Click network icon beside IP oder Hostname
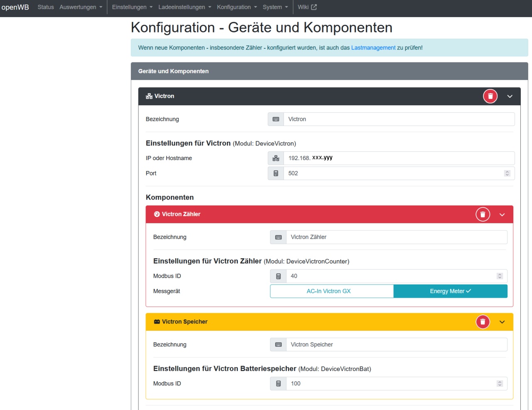 pos(276,158)
